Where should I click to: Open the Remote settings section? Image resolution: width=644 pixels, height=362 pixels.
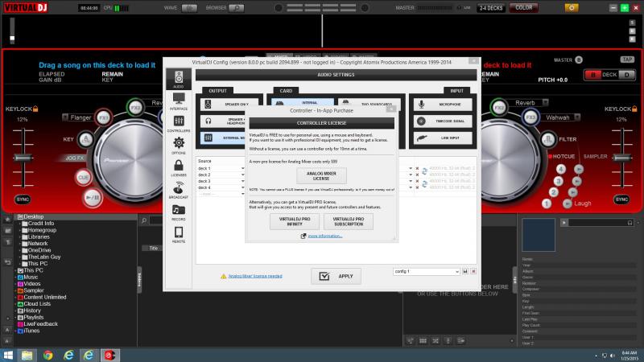point(178,235)
